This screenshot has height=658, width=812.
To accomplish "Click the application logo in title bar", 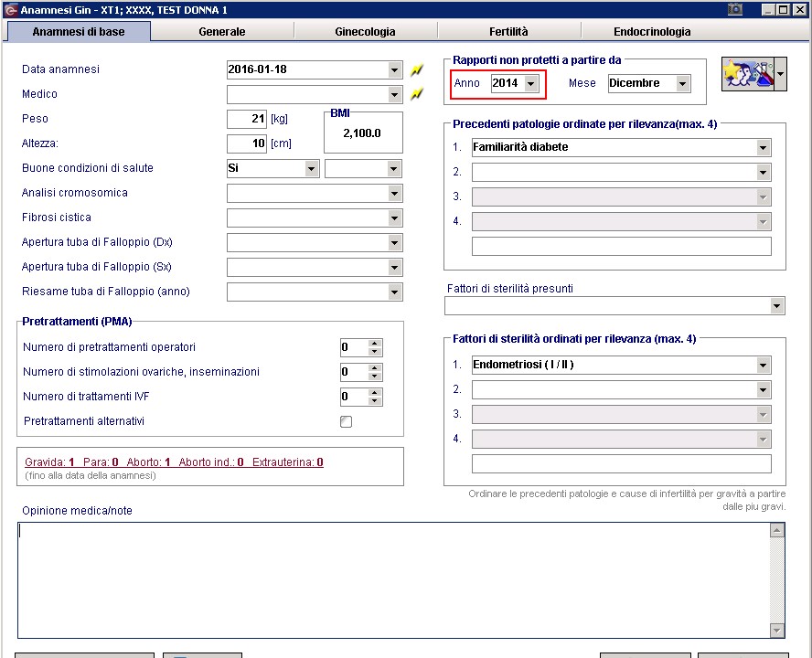I will (10, 10).
